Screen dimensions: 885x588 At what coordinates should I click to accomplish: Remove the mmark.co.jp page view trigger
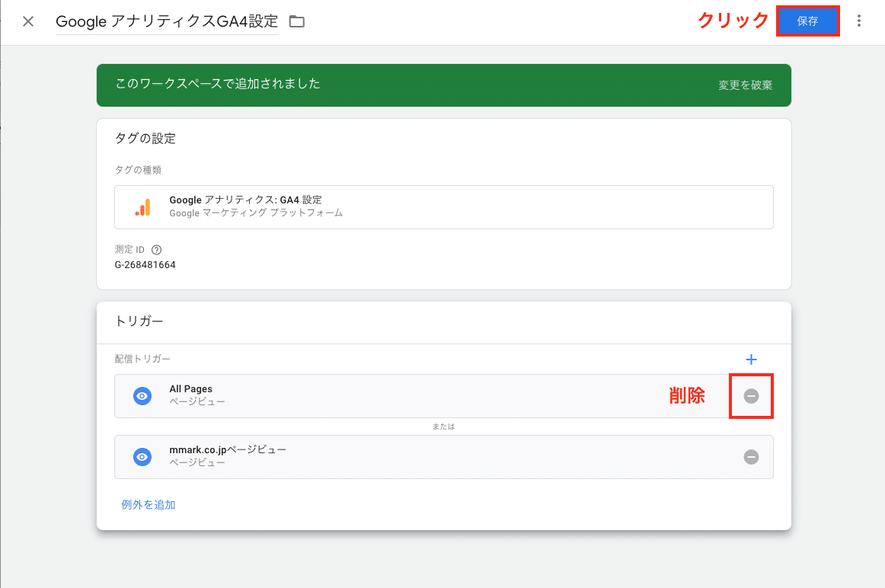(x=751, y=456)
